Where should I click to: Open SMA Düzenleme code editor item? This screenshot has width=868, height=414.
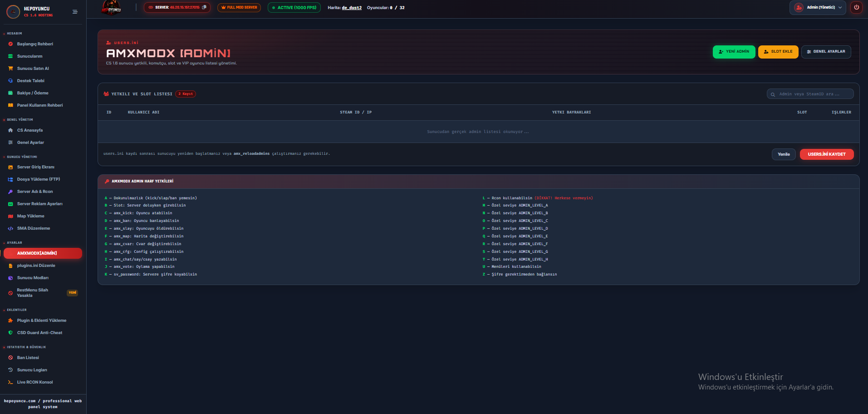point(34,228)
